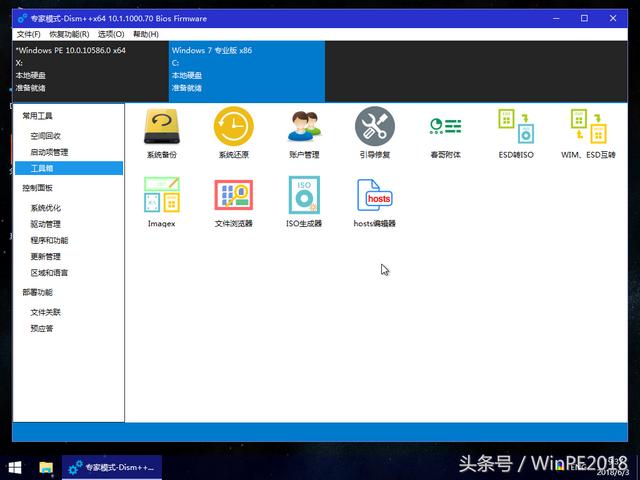Open the 文件浏览器 file browser

(x=233, y=202)
